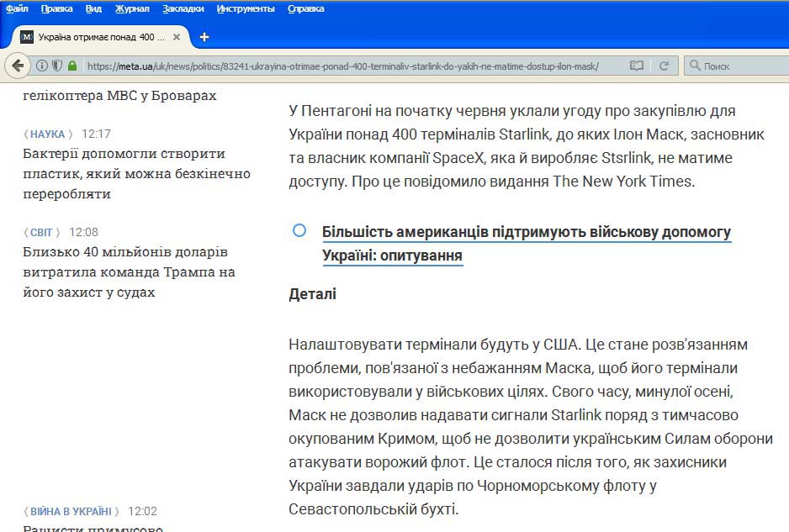The image size is (789, 532).
Task: Click paragraph starting 'Налаштовувати термінали будуть у США'
Action: point(531,427)
